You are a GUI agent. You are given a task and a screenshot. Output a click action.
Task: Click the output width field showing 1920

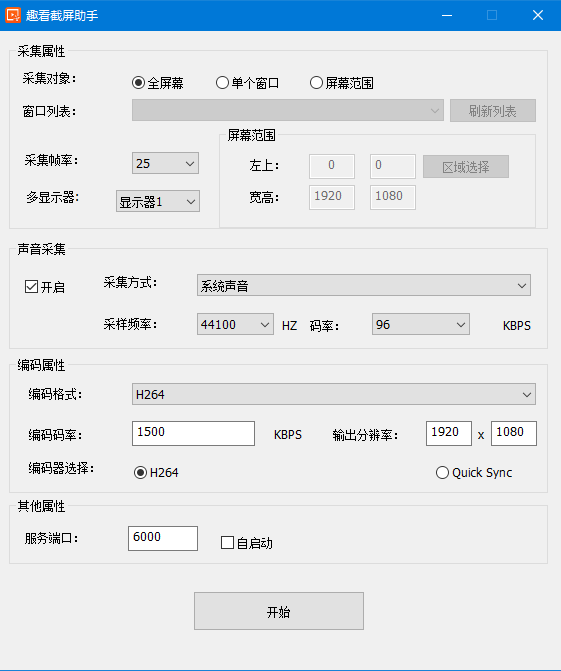449,433
